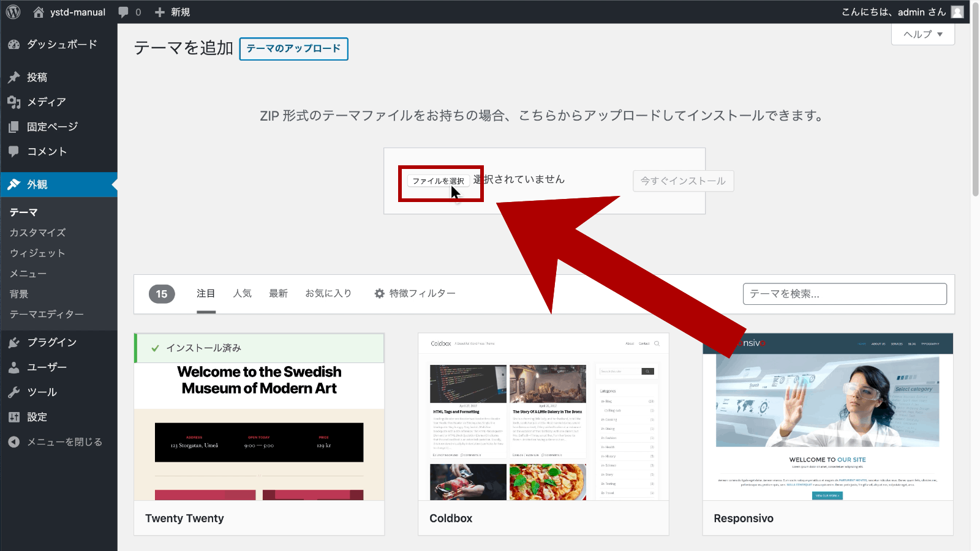Open the メディア media library menu

(x=59, y=102)
